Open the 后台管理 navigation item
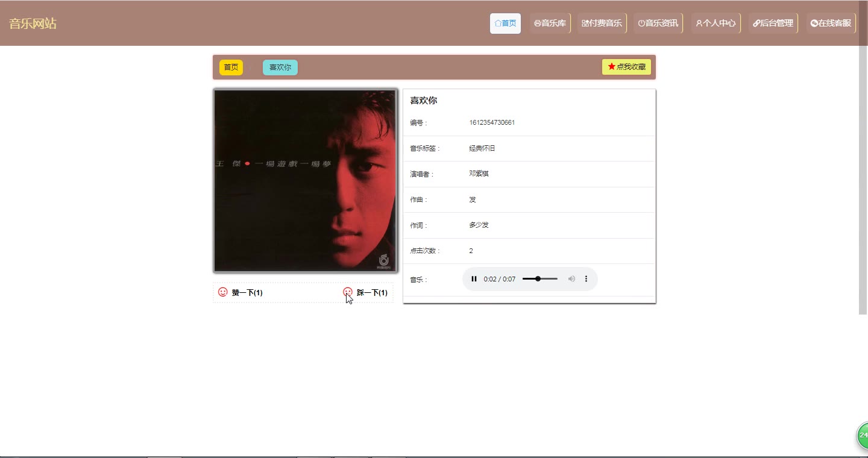868x458 pixels. pos(773,24)
